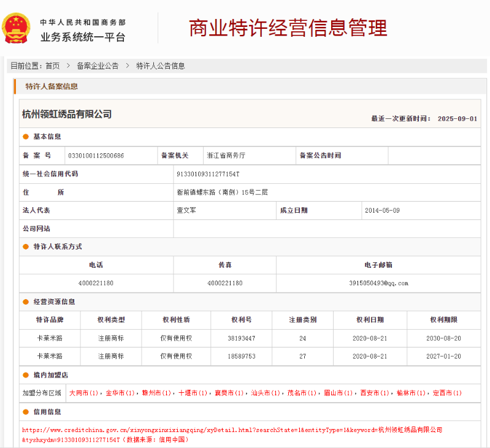Image resolution: width=490 pixels, height=448 pixels.
Task: Click 特许人公告信息 breadcrumb item
Action: point(160,66)
